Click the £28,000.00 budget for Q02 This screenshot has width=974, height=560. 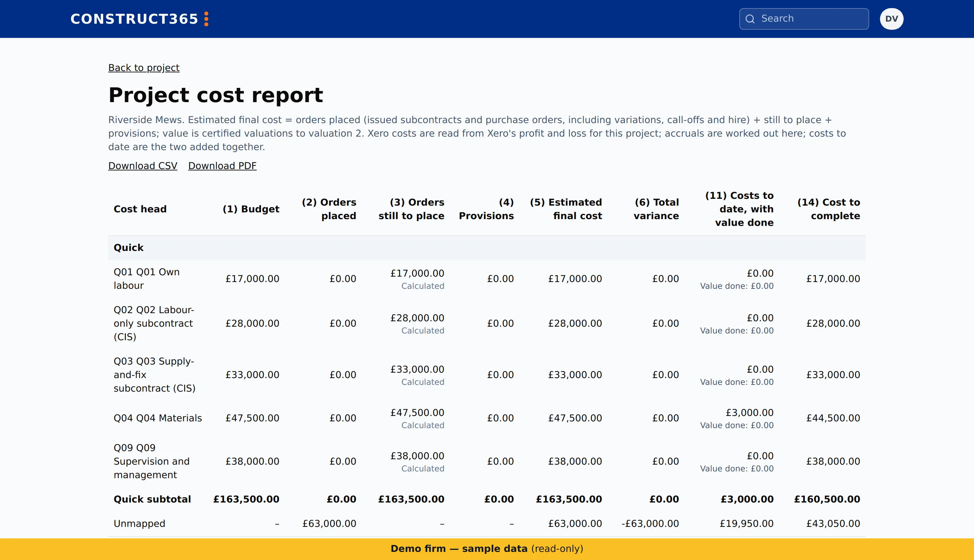pyautogui.click(x=252, y=324)
